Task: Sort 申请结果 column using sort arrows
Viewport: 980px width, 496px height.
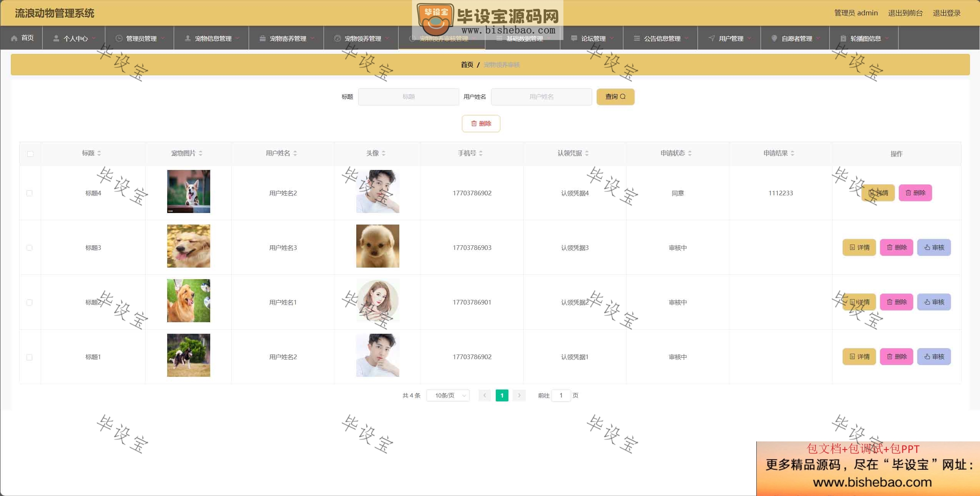Action: (792, 153)
